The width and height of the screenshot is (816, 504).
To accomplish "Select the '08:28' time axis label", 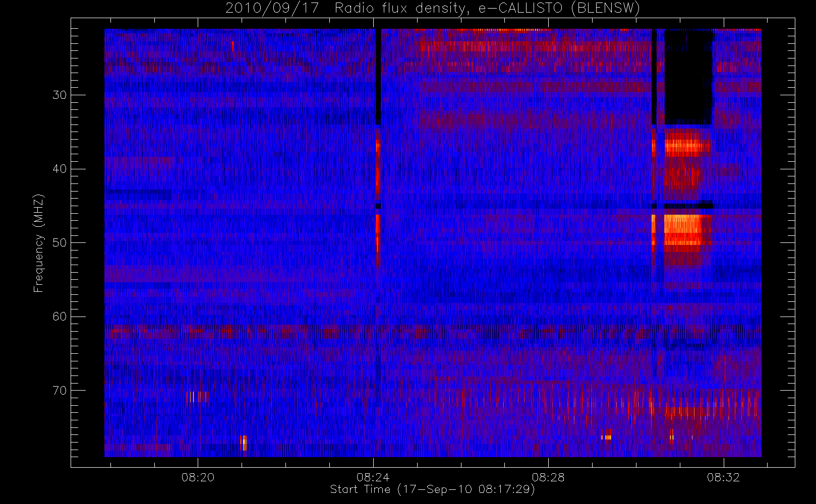I will point(548,477).
